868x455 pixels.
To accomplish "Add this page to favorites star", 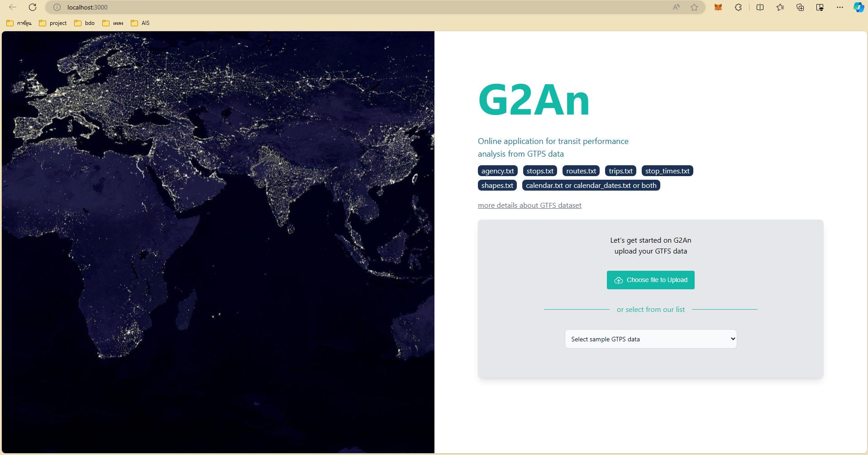I will click(694, 7).
